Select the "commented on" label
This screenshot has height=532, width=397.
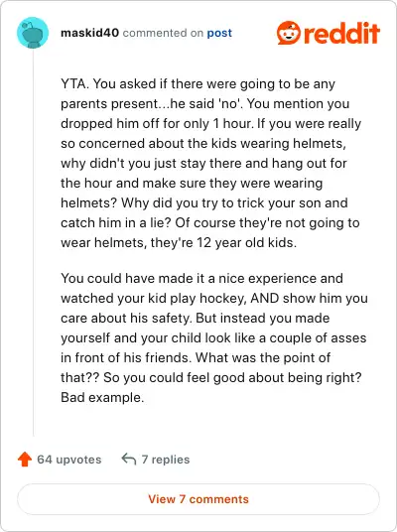(163, 33)
